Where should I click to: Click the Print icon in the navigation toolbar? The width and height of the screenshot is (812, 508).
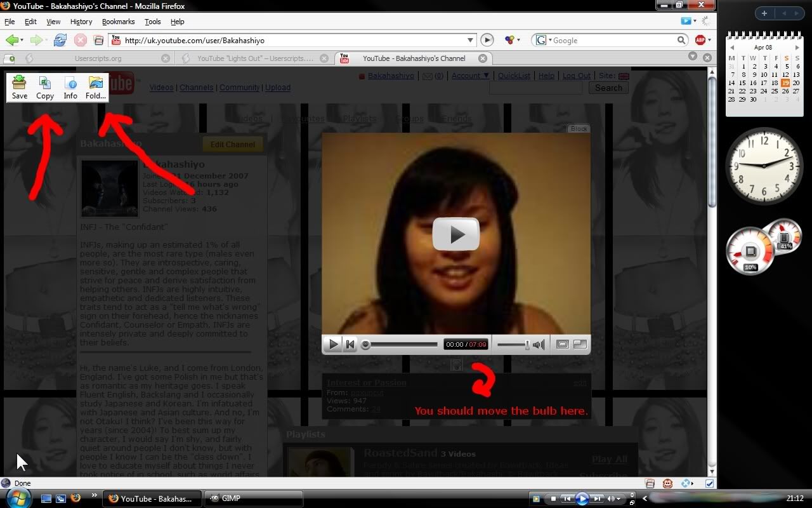(x=98, y=40)
